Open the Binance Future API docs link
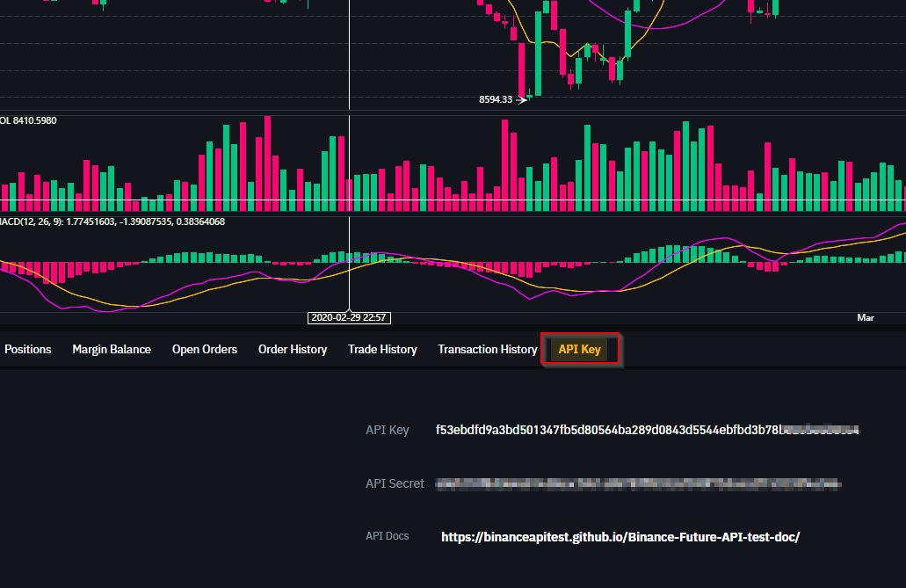906x588 pixels. point(620,536)
